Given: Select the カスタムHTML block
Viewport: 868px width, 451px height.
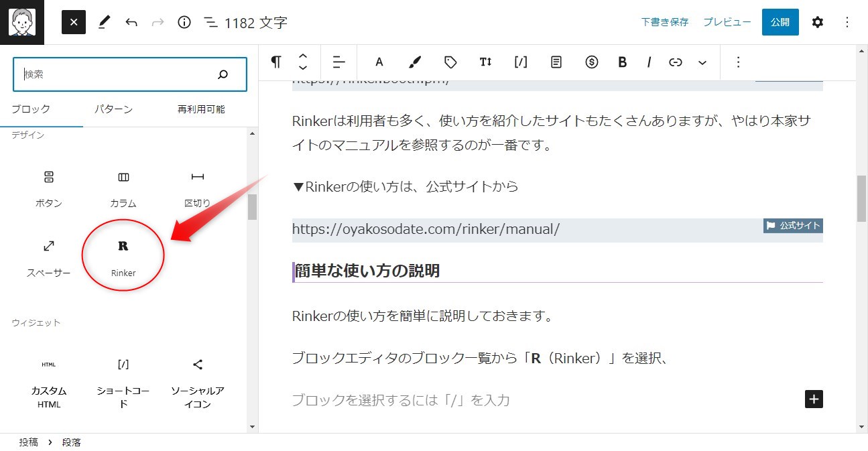Looking at the screenshot, I should click(48, 380).
